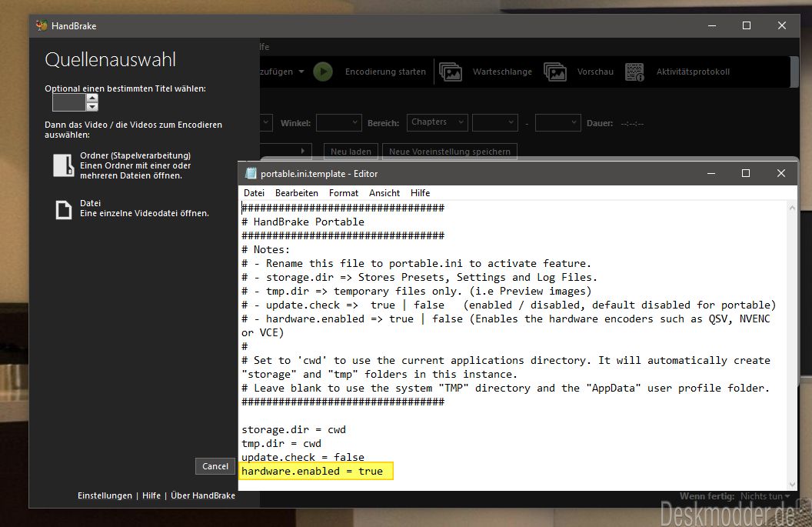
Task: Click the Cancel button in Quellenauswahl
Action: click(215, 466)
